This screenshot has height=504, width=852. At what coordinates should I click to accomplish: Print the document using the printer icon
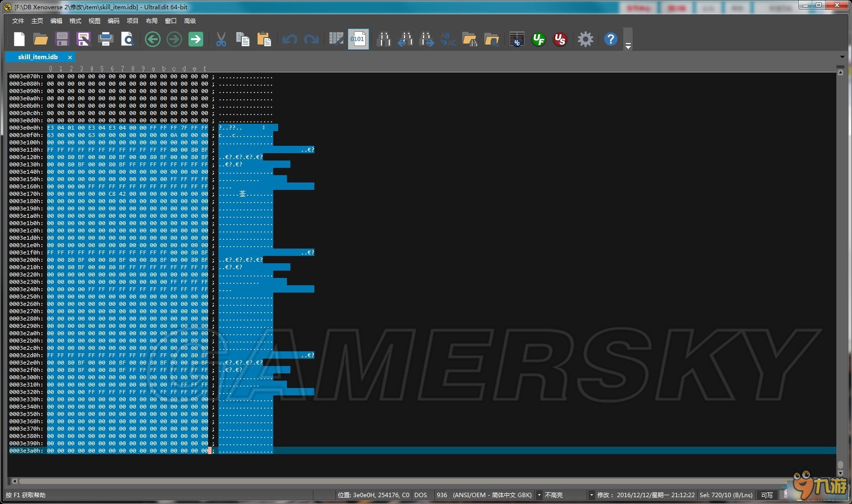(106, 39)
